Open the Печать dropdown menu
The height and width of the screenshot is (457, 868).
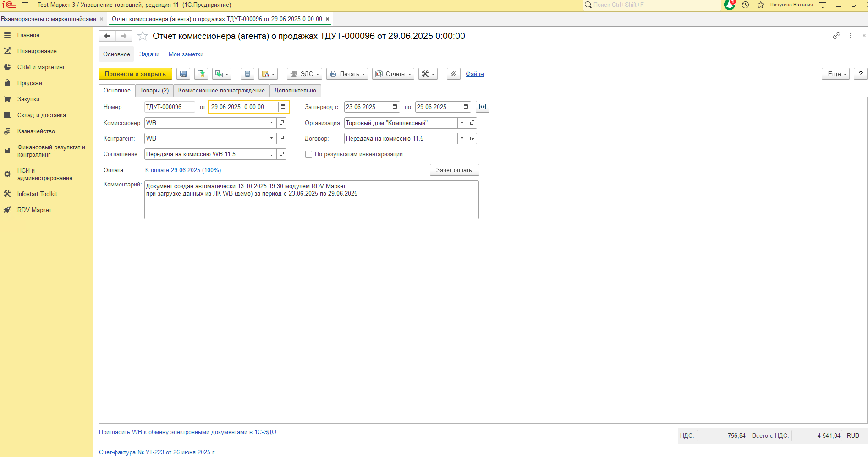point(347,74)
